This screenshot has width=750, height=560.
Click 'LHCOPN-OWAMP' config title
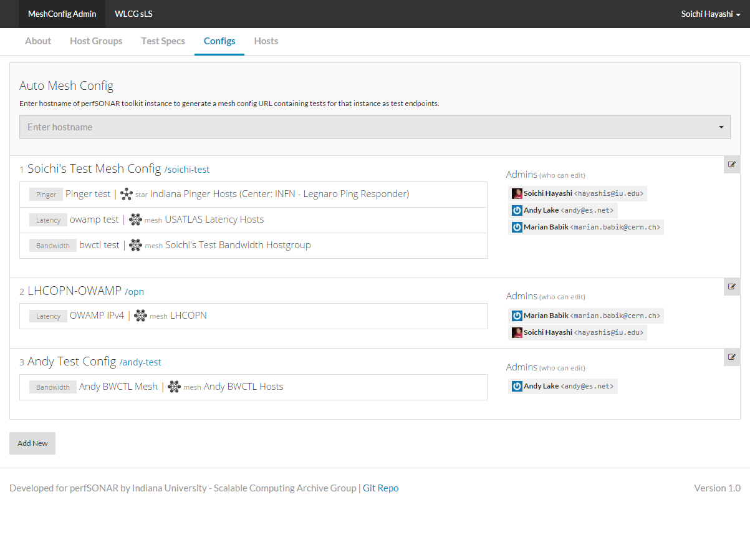click(x=74, y=291)
